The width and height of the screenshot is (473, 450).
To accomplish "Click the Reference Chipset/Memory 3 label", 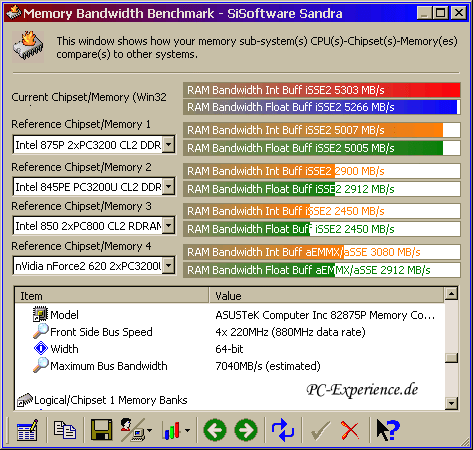I will tap(81, 206).
